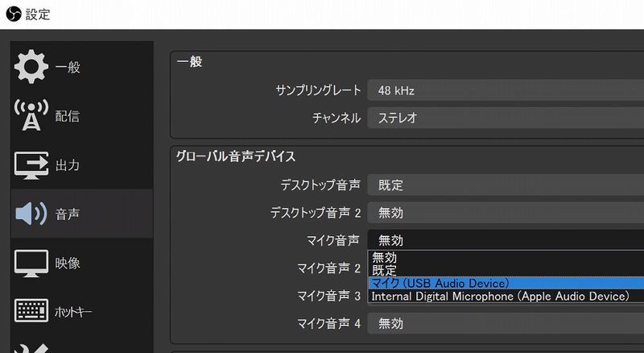Viewport: 644px width, 353px height.
Task: Open the wrench tools icon below ホットキー
Action: (x=31, y=348)
